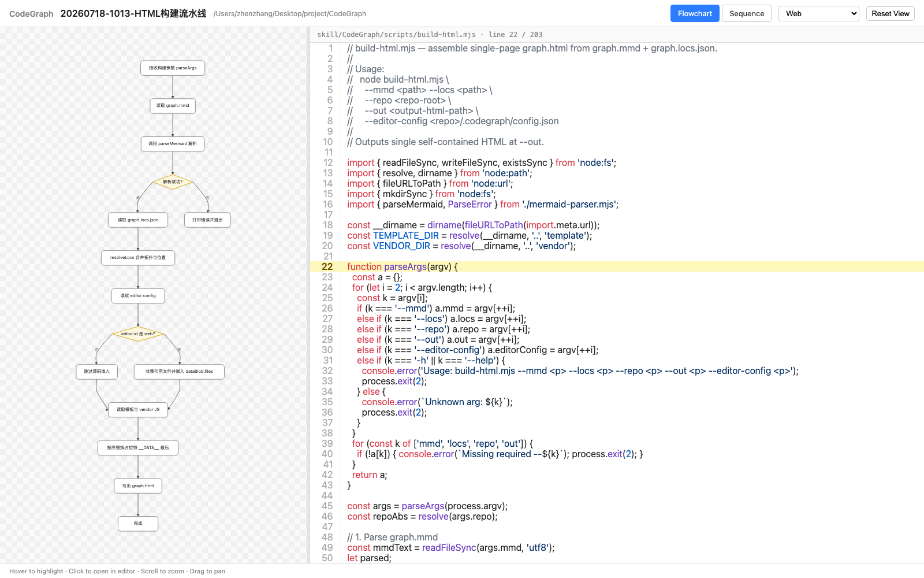Select the '接收构建参数 parseArgs' flowchart node
Image resolution: width=924 pixels, height=578 pixels.
pos(173,68)
